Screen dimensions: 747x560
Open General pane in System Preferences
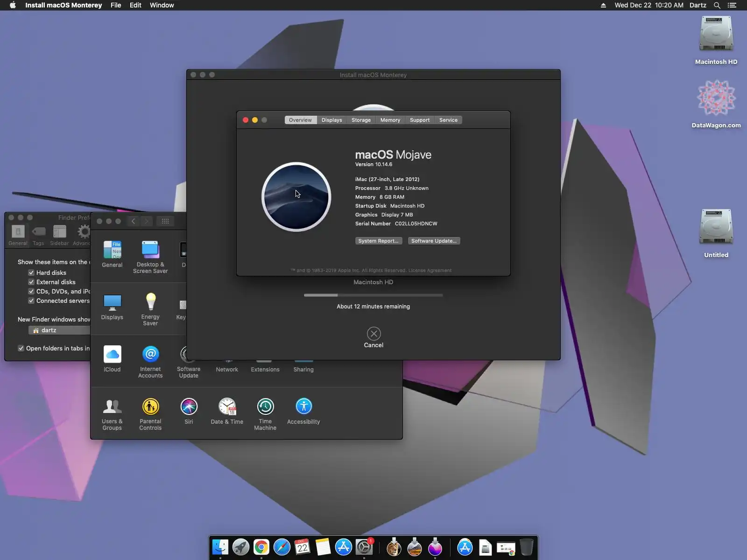[112, 254]
